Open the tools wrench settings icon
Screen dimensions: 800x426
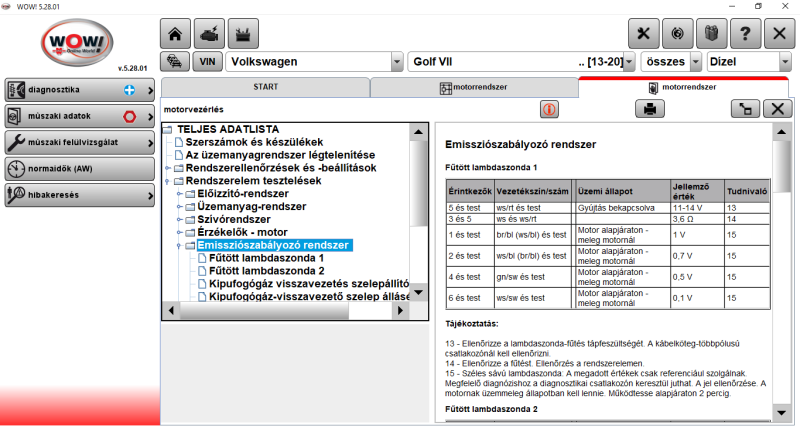[x=643, y=34]
